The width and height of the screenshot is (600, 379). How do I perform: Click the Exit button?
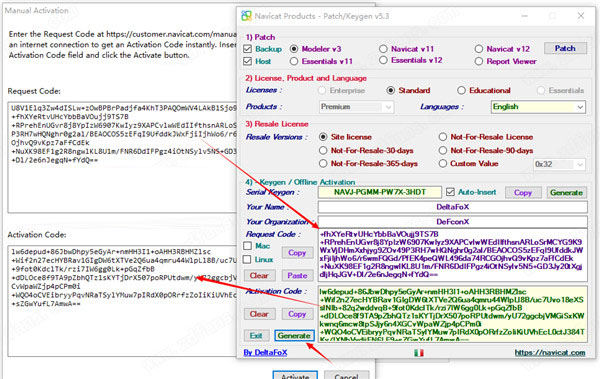(x=256, y=336)
